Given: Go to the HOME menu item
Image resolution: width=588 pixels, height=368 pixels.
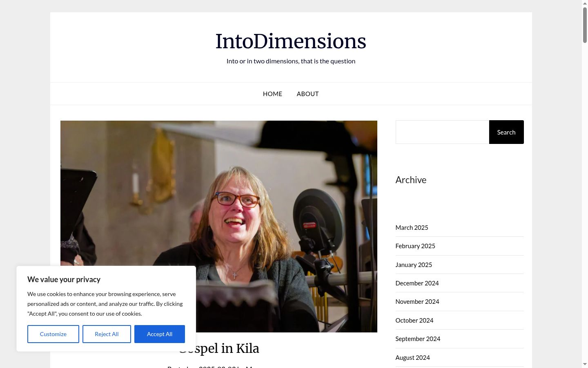Looking at the screenshot, I should (272, 94).
